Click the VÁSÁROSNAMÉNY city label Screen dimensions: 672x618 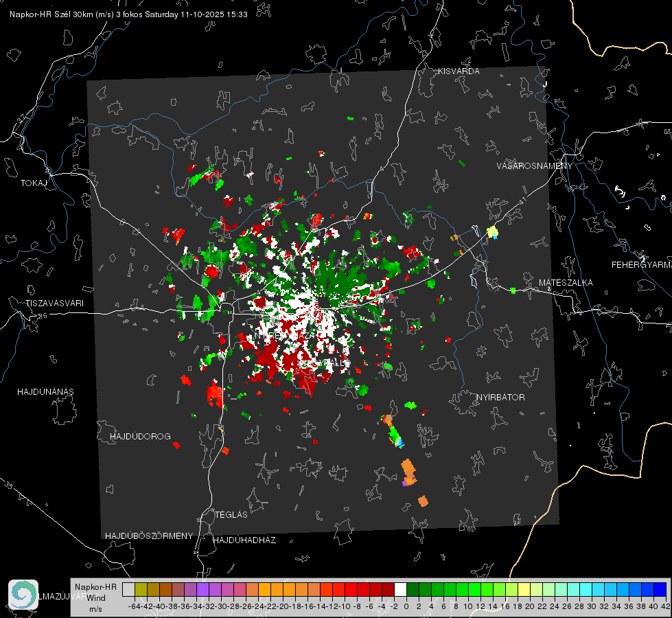tap(535, 166)
